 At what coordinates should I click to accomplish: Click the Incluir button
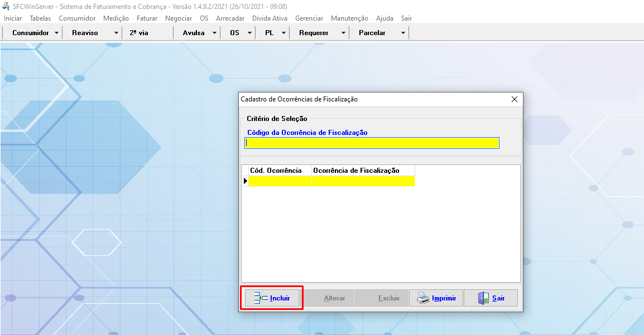point(273,298)
